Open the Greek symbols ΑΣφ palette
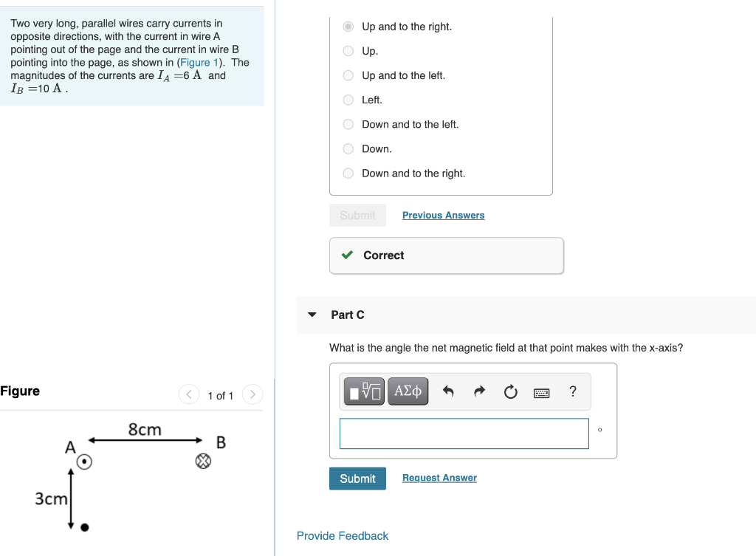 [x=408, y=391]
